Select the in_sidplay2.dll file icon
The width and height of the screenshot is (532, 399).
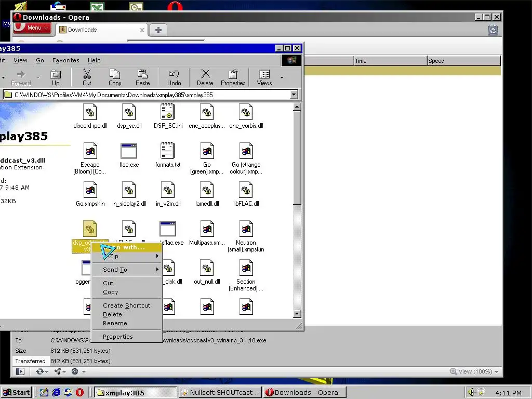click(x=129, y=190)
